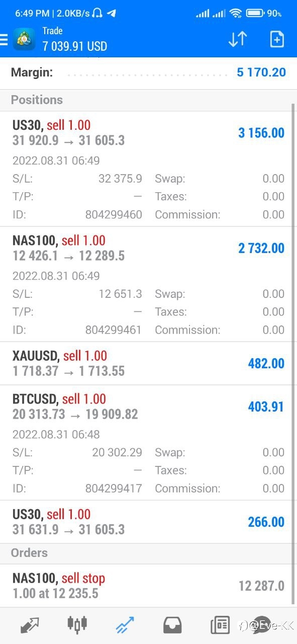Tap the Margin value row

click(148, 73)
